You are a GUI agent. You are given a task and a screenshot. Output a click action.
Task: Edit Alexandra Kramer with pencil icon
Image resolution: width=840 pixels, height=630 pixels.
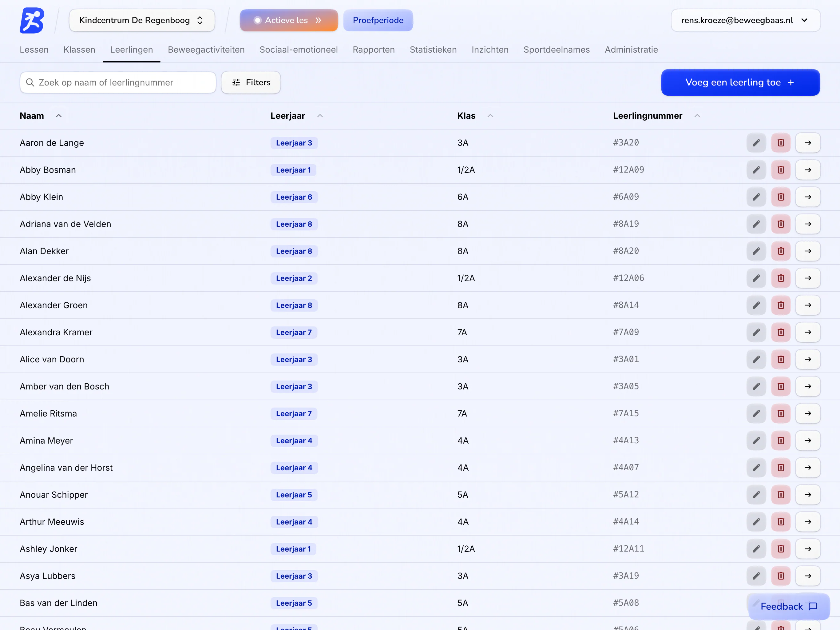pyautogui.click(x=756, y=332)
